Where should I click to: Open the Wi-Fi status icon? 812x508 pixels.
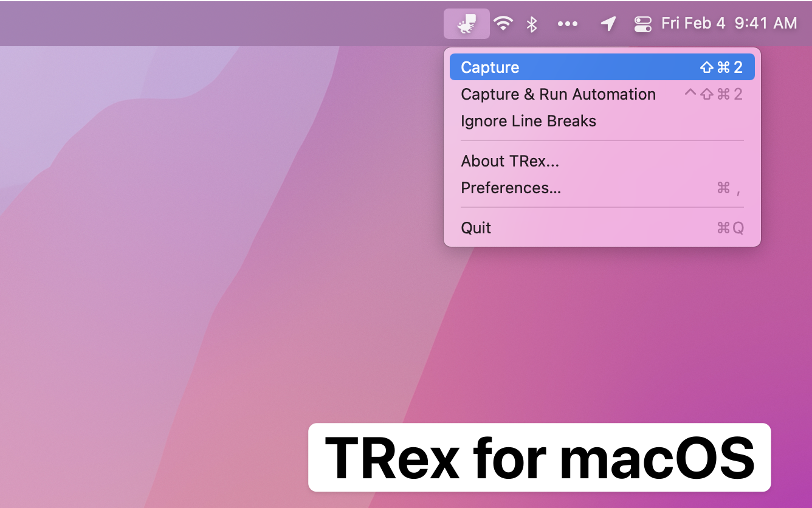click(503, 24)
